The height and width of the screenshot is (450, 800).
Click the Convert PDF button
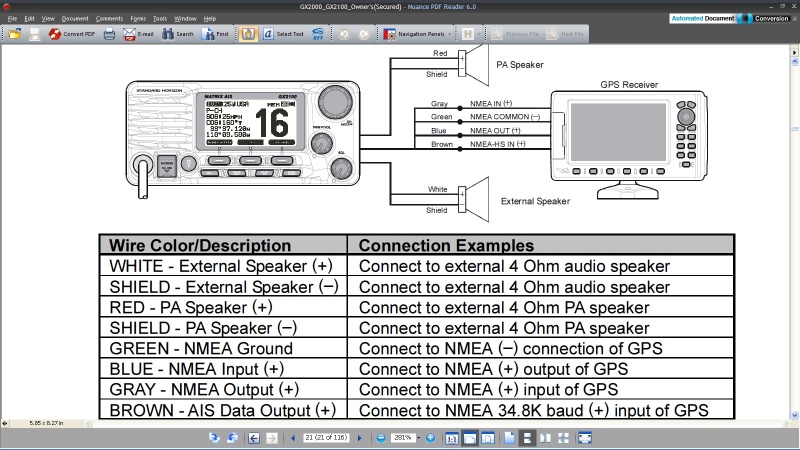coord(72,34)
